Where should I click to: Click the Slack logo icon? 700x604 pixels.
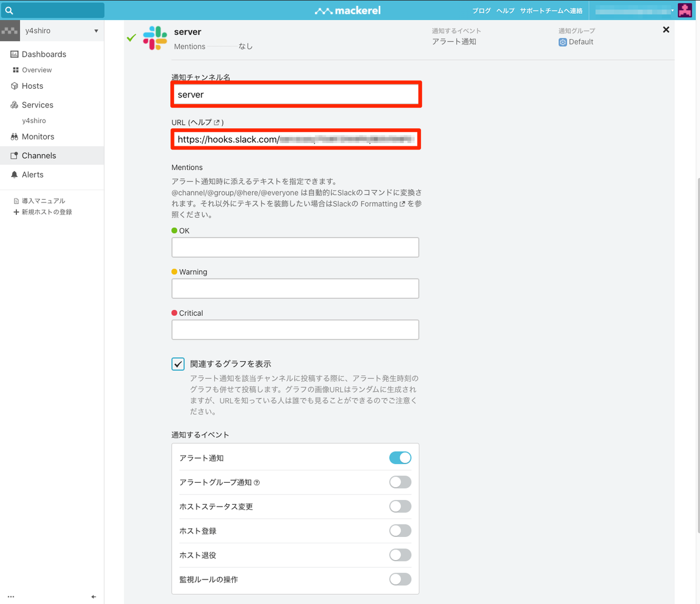155,38
